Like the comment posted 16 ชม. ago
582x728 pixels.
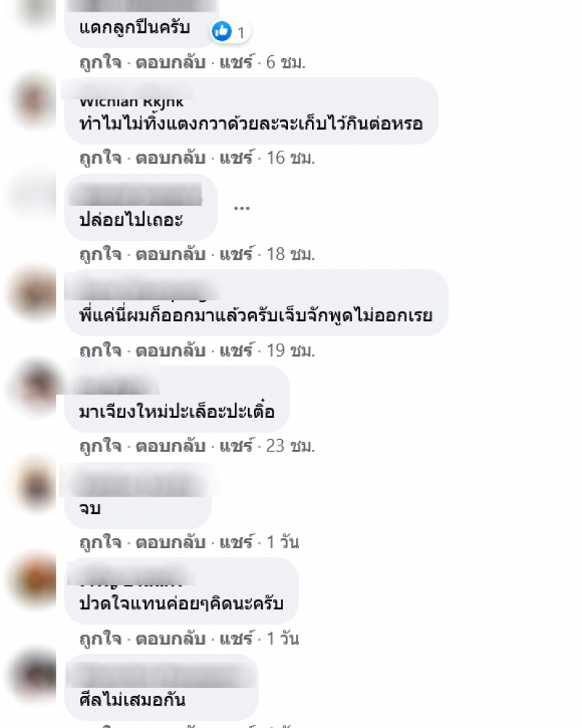click(x=100, y=158)
